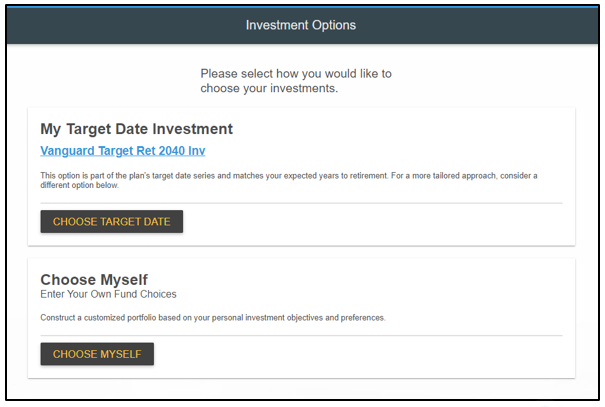The image size is (605, 407).
Task: Click the divider line above CHOOSE MYSELF
Action: pos(301,335)
